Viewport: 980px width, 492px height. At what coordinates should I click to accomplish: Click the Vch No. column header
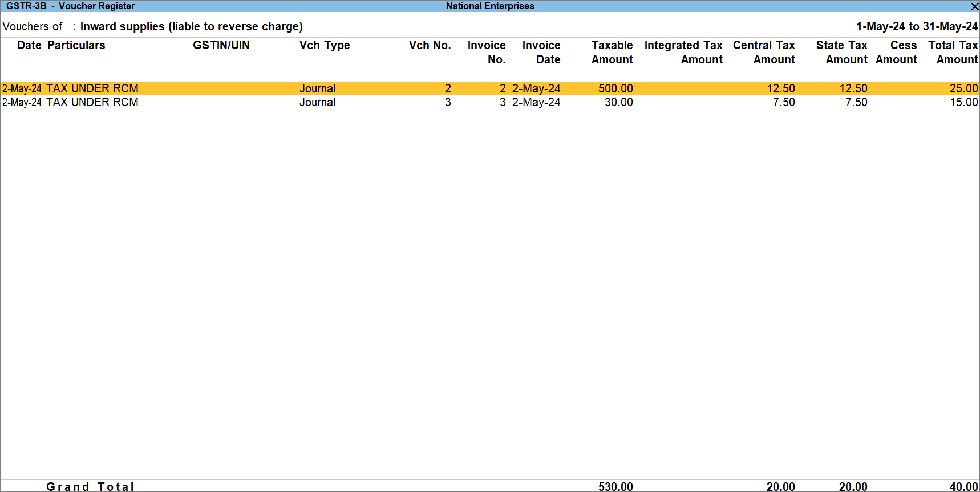pyautogui.click(x=430, y=45)
